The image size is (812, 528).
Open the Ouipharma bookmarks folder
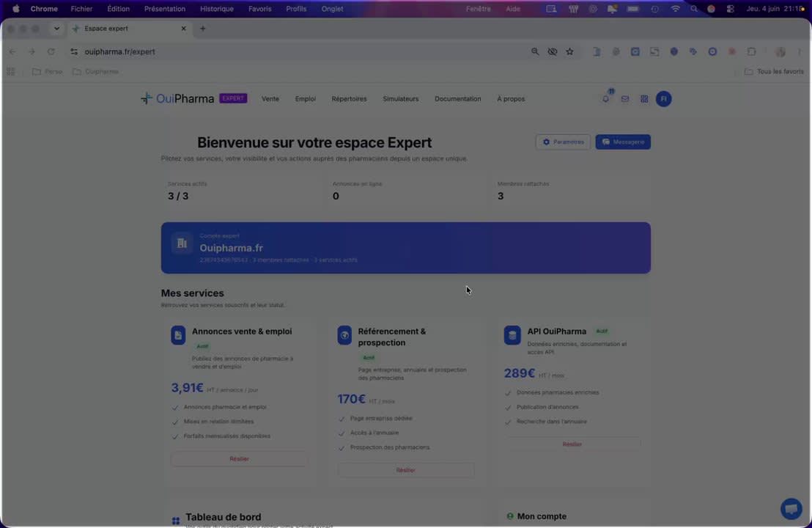(96, 72)
